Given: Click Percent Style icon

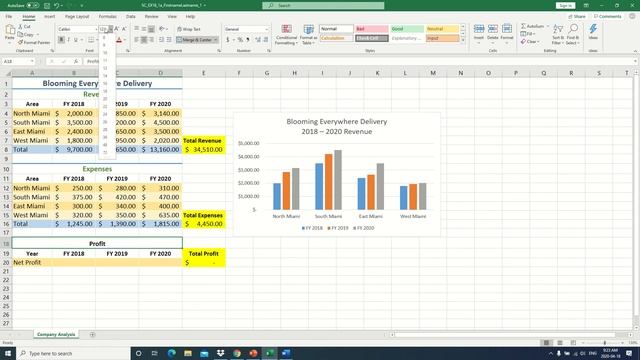Looking at the screenshot, I should click(240, 40).
